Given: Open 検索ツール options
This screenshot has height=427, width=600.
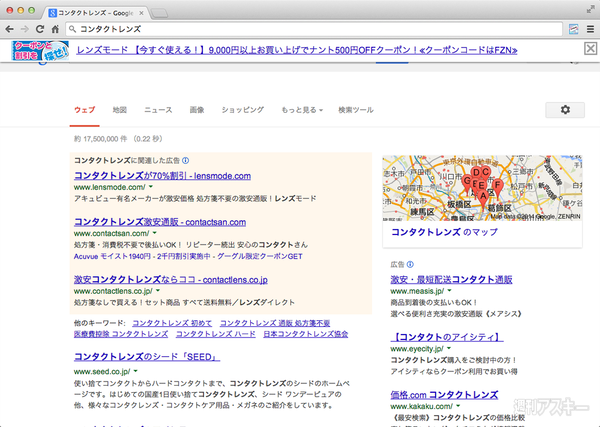Looking at the screenshot, I should [356, 110].
